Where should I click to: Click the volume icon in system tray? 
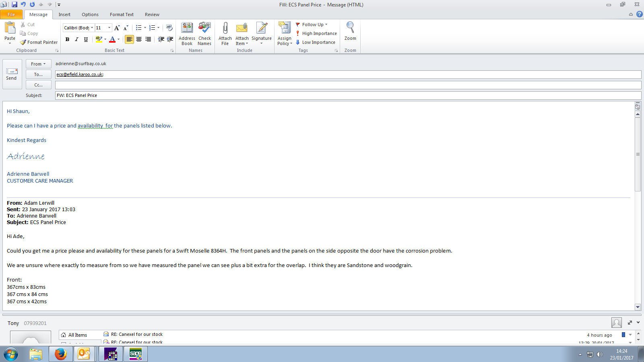[600, 354]
